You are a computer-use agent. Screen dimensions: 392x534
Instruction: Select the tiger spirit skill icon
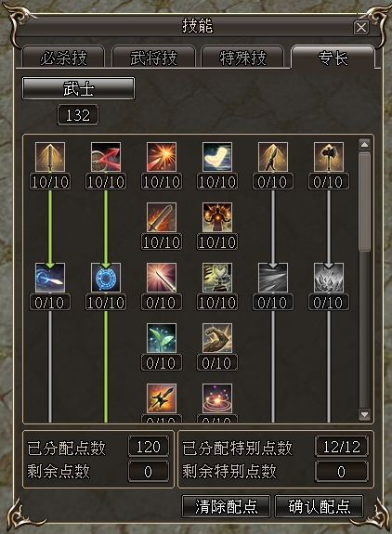click(x=217, y=278)
